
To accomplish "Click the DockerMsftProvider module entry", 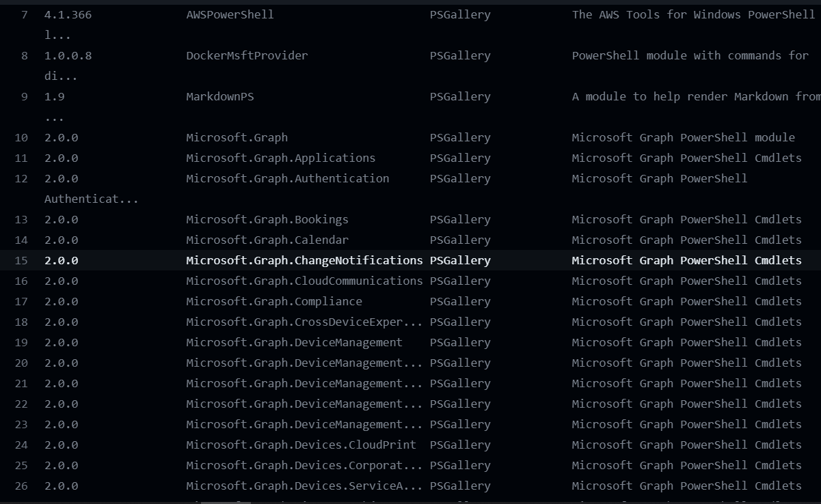I will [x=247, y=55].
